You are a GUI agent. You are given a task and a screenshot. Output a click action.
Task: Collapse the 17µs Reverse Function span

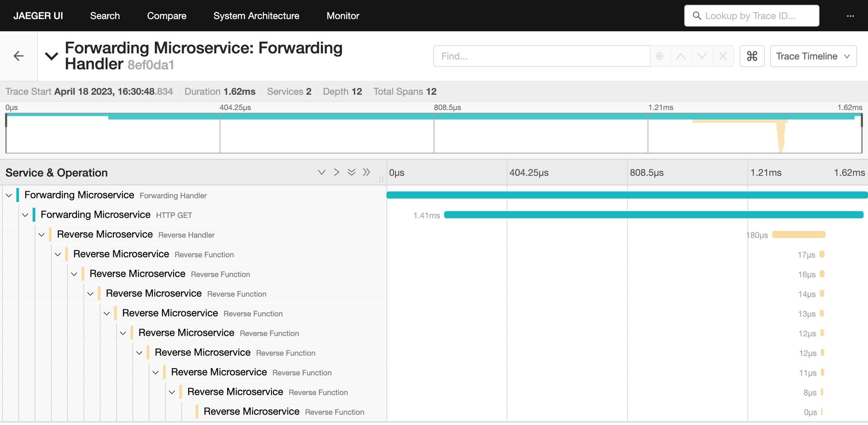click(58, 254)
